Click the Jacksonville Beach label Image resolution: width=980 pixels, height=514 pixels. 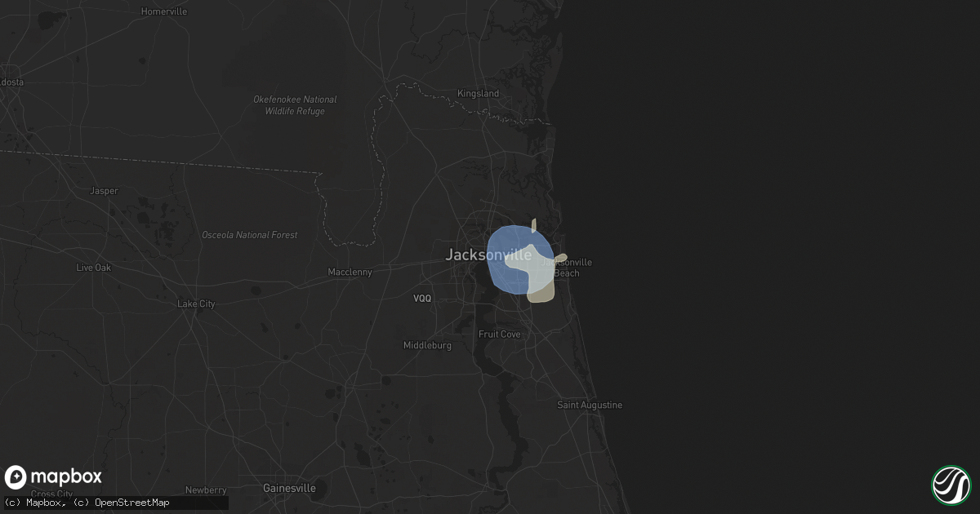click(567, 268)
